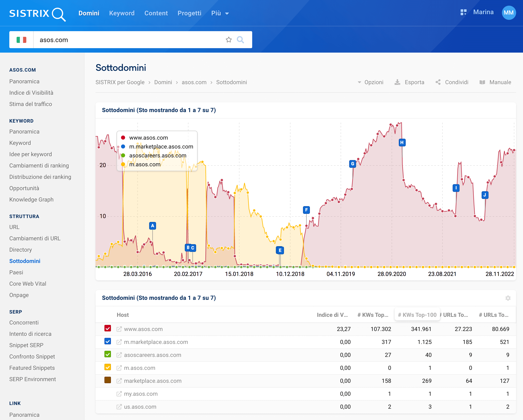Viewport: 523px width, 420px height.
Task: Click the star/bookmark icon in search bar
Action: point(229,39)
